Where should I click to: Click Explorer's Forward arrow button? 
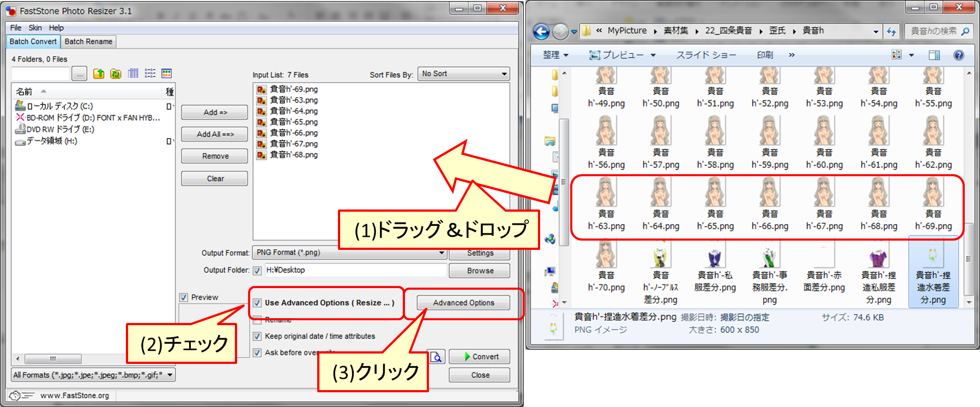[x=560, y=32]
